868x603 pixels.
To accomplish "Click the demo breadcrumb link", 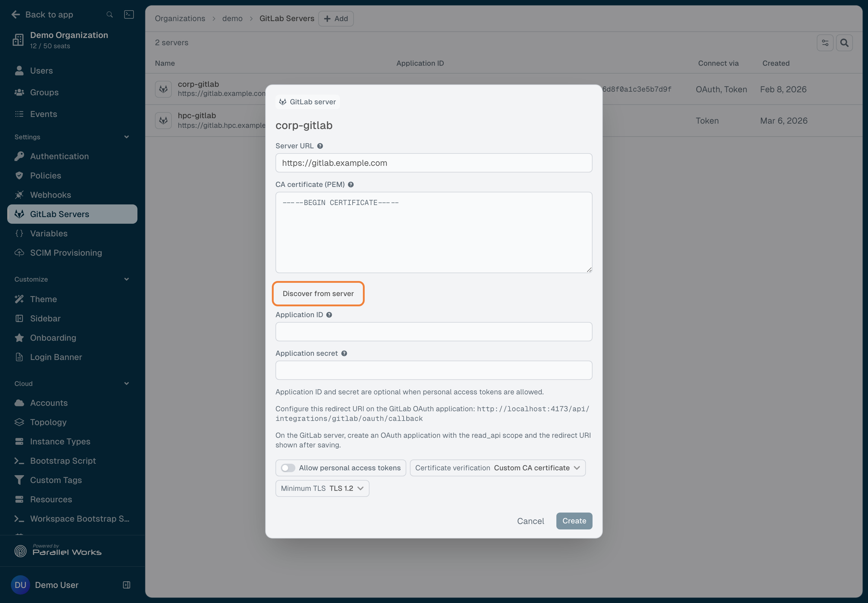I will click(232, 18).
